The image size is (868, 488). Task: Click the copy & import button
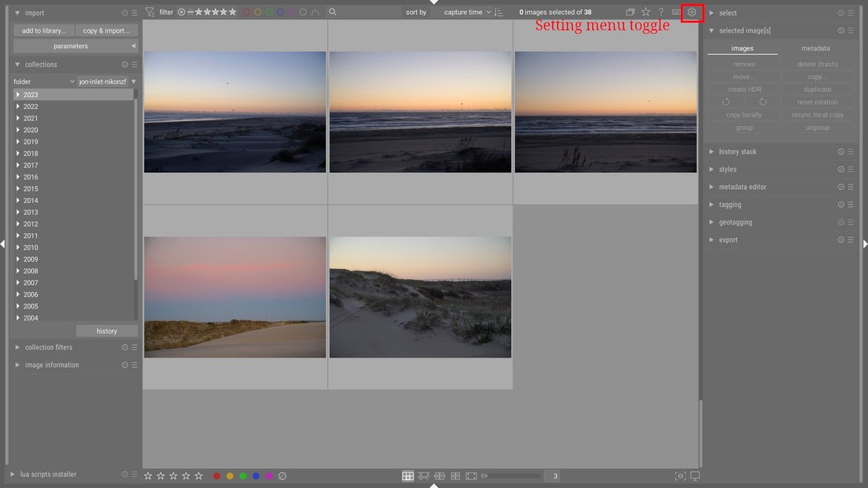click(107, 30)
